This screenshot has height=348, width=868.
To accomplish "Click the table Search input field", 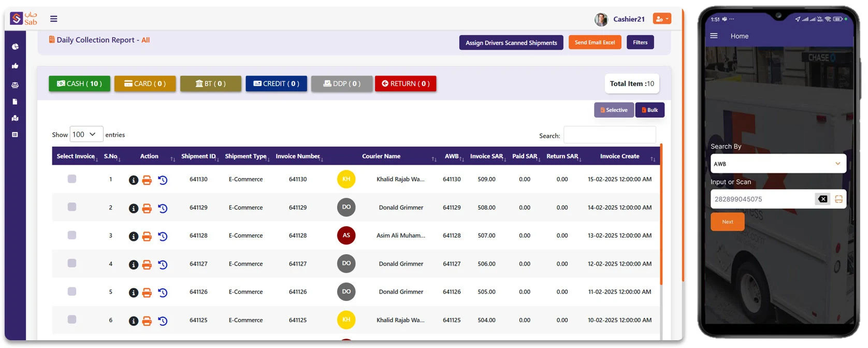I will click(x=610, y=135).
